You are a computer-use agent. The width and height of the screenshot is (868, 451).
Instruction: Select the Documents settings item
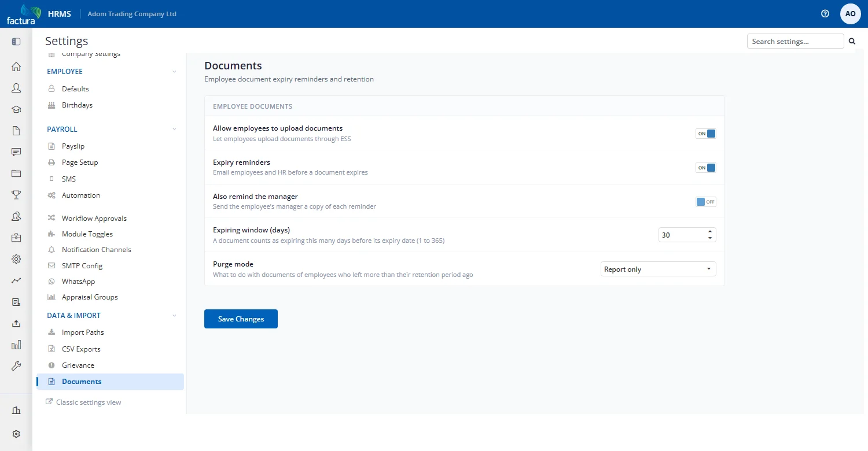tap(110, 382)
